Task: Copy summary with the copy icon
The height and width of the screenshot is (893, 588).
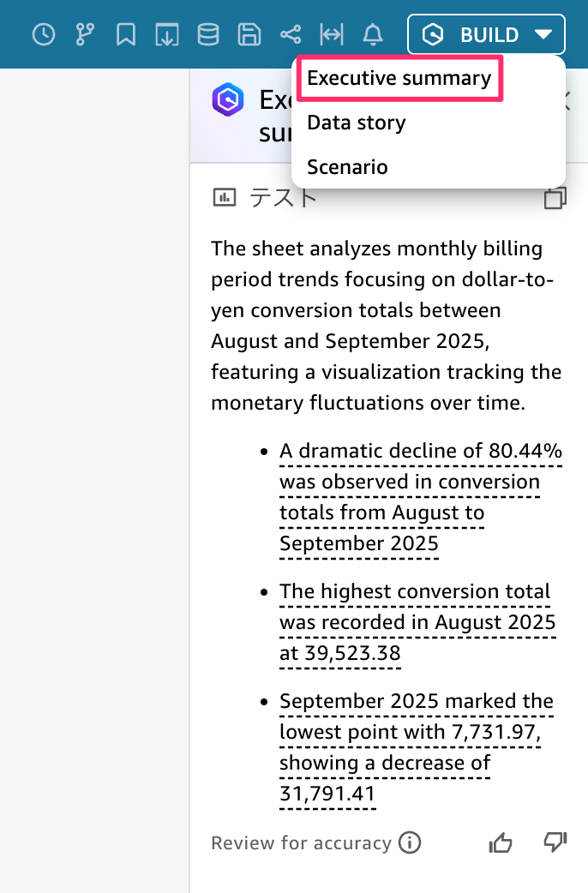Action: tap(555, 198)
